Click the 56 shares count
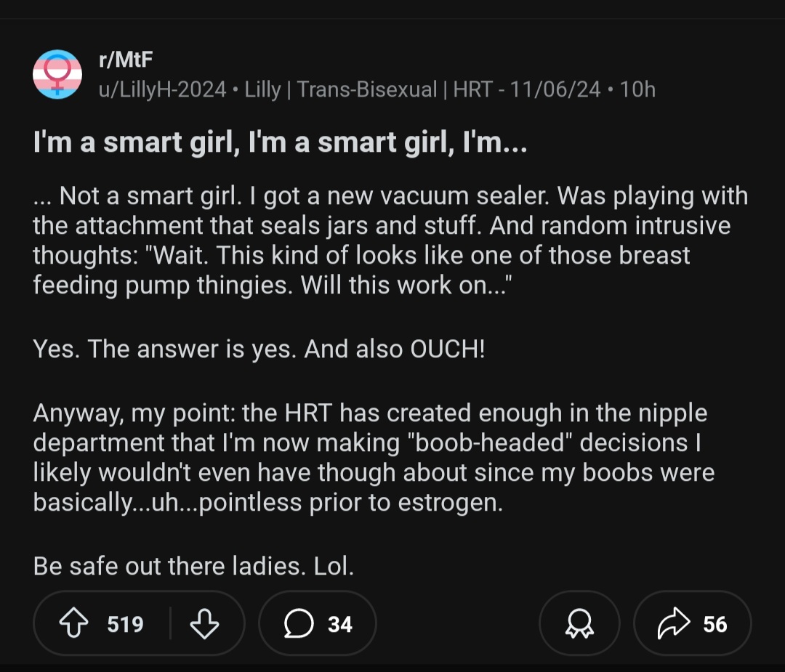Viewport: 785px width, 672px height. point(714,624)
